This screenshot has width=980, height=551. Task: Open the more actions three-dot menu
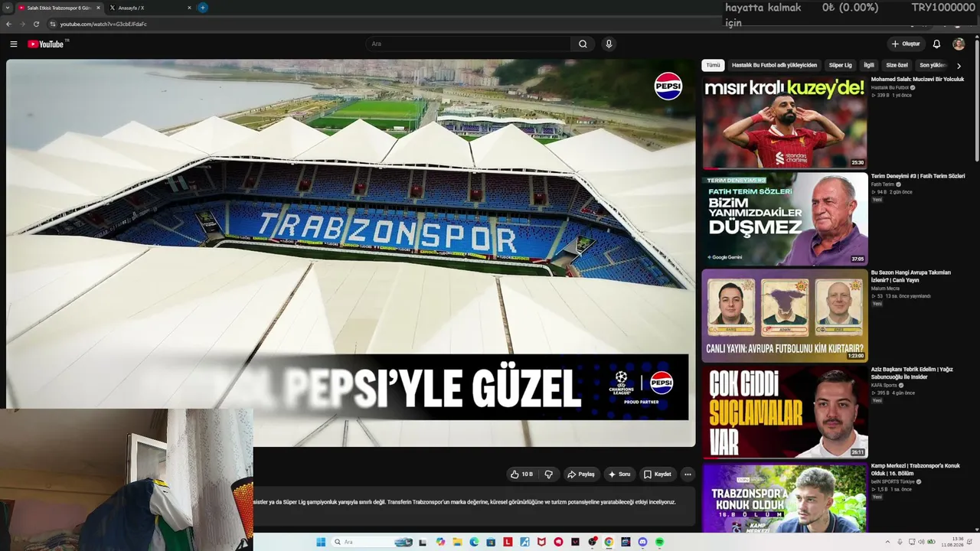tap(688, 474)
